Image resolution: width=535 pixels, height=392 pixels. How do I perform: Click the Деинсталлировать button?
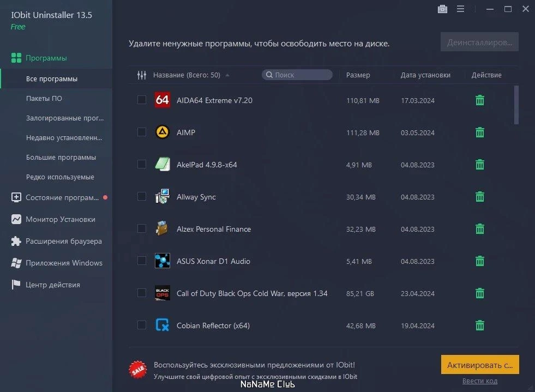[x=479, y=42]
